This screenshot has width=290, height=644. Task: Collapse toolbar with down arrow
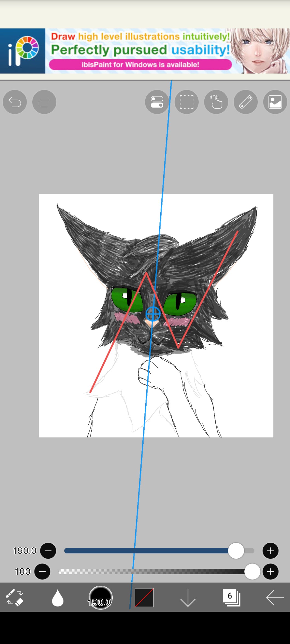point(188,598)
